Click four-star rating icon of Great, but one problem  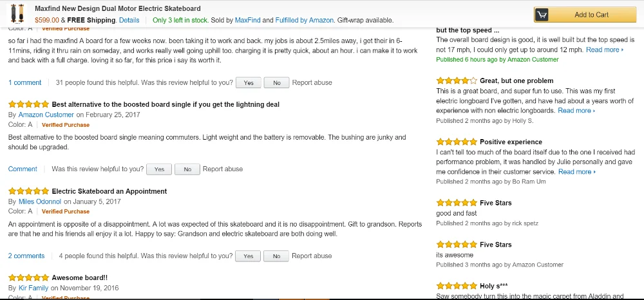(457, 80)
